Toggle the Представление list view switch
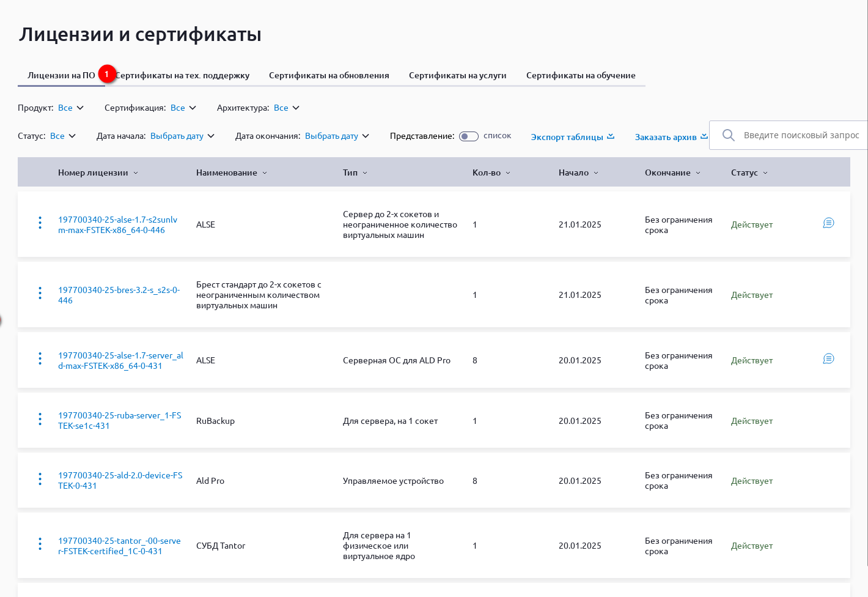Image resolution: width=868 pixels, height=597 pixels. click(469, 136)
